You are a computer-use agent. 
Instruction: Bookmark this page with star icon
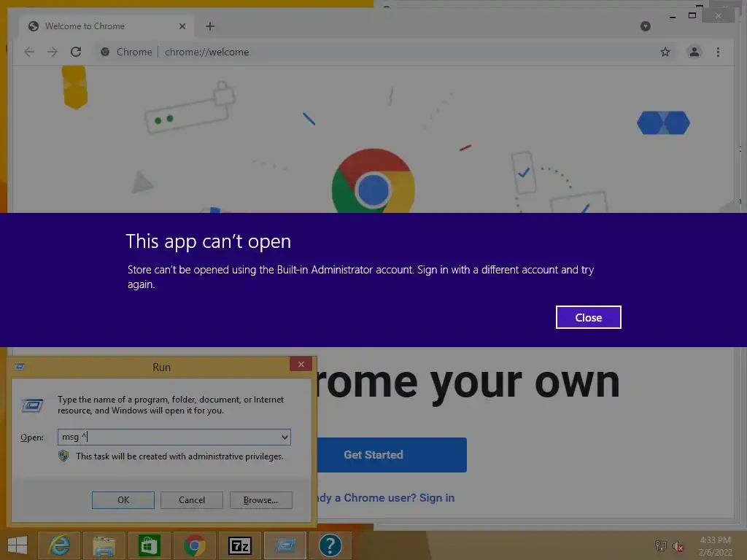(x=665, y=52)
